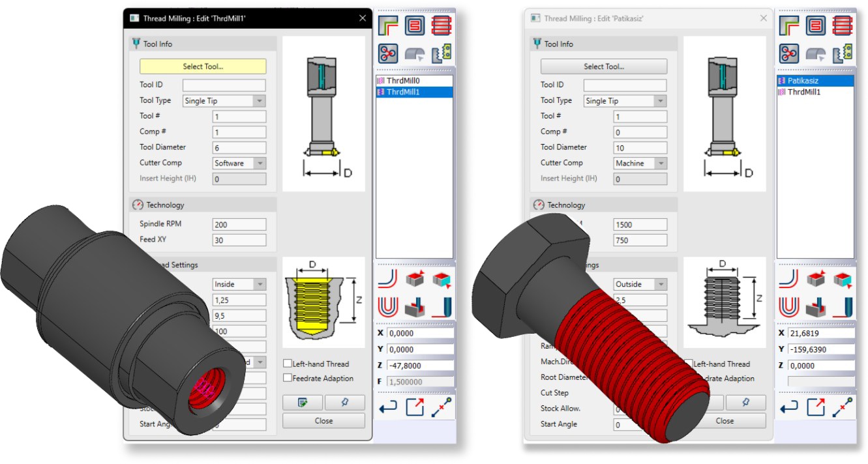Click yellow Select Tool button in ThrdMill1 dialog
The image size is (868, 464).
[x=203, y=66]
